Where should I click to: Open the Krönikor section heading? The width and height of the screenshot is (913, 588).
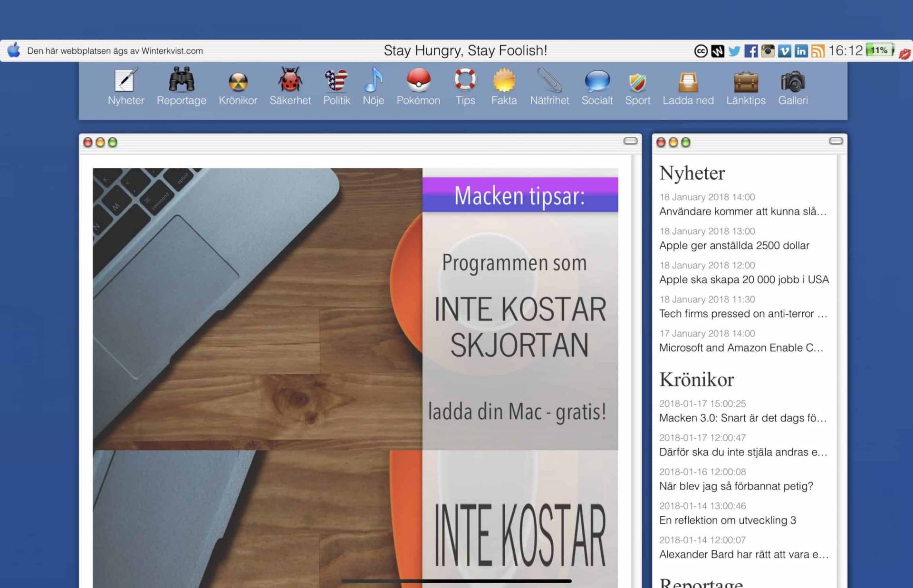point(696,379)
